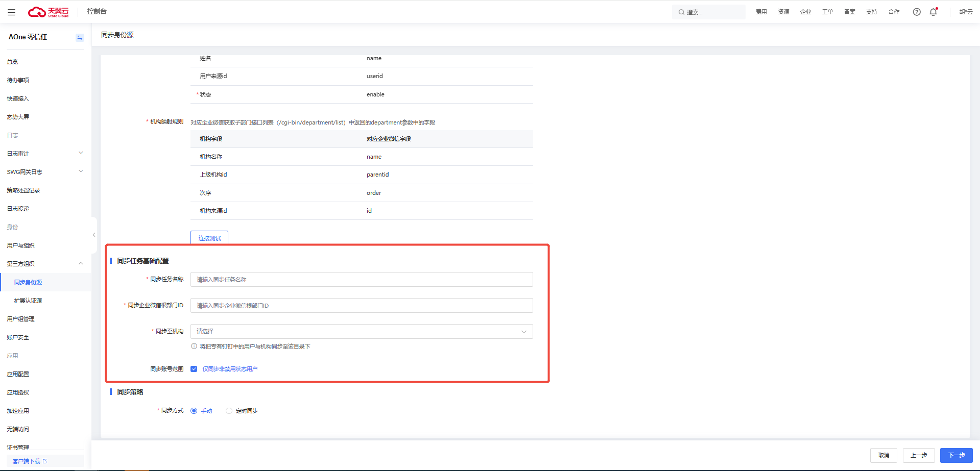Open the hamburger navigation menu
The image size is (980, 471).
tap(11, 12)
